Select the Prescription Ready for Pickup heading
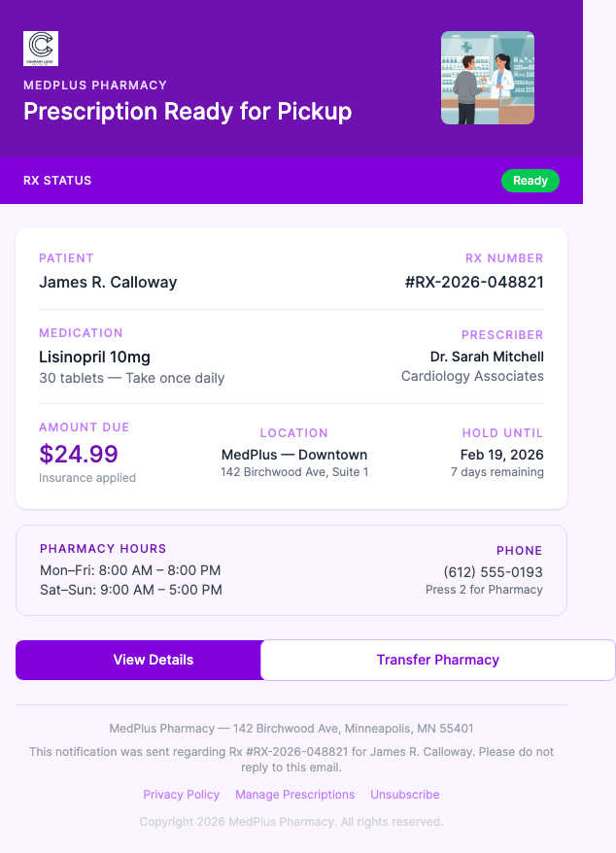 tap(188, 112)
